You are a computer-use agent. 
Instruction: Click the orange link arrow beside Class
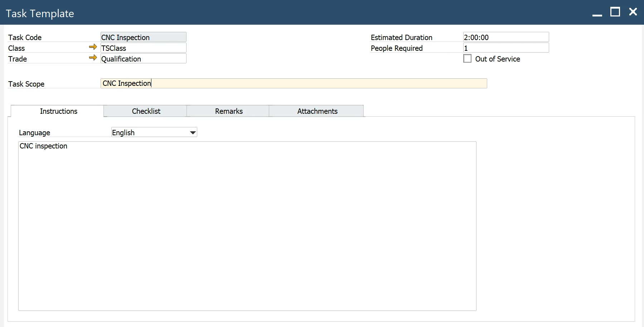coord(93,47)
